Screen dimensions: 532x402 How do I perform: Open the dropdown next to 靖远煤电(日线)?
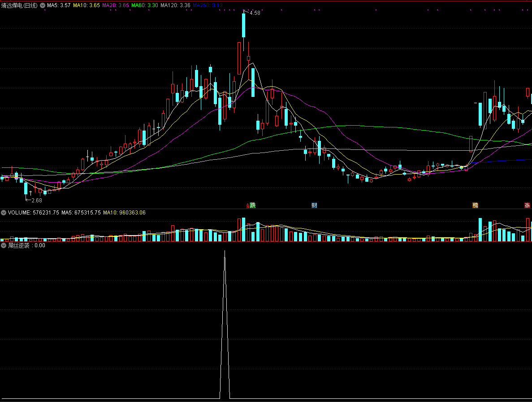point(43,5)
